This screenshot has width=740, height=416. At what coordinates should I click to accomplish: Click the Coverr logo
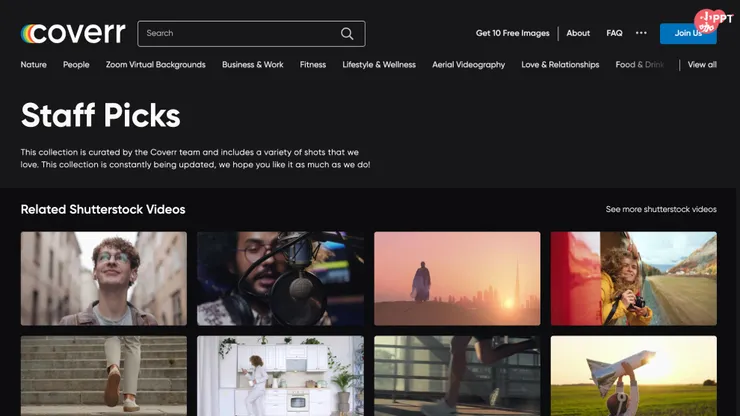73,33
